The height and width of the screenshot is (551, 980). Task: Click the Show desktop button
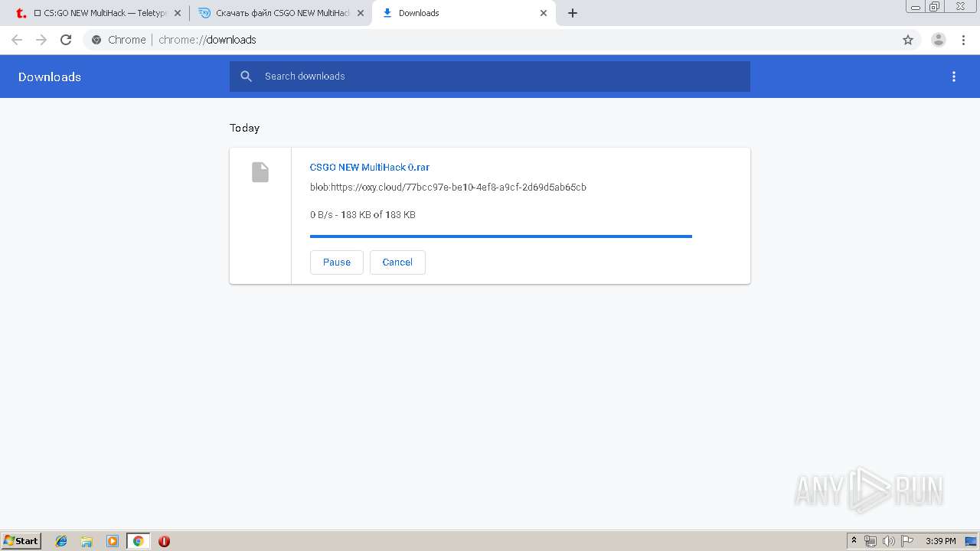pos(972,541)
